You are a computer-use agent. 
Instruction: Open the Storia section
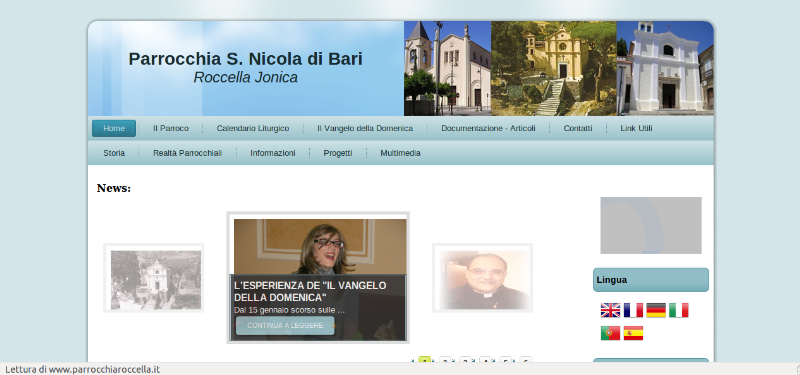[114, 153]
